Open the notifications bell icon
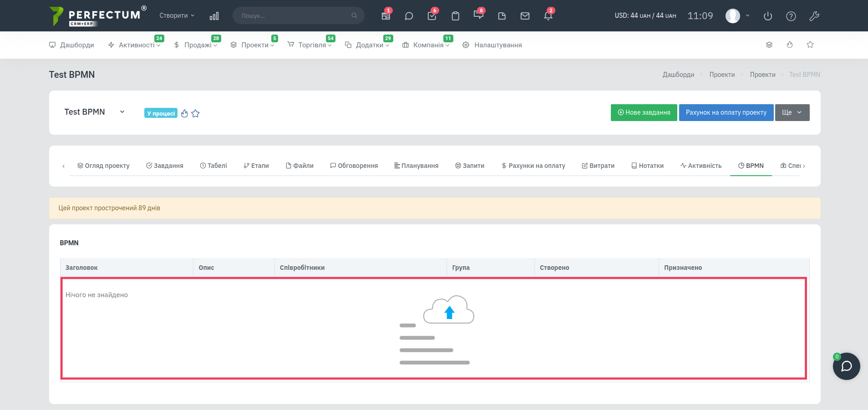 (548, 16)
